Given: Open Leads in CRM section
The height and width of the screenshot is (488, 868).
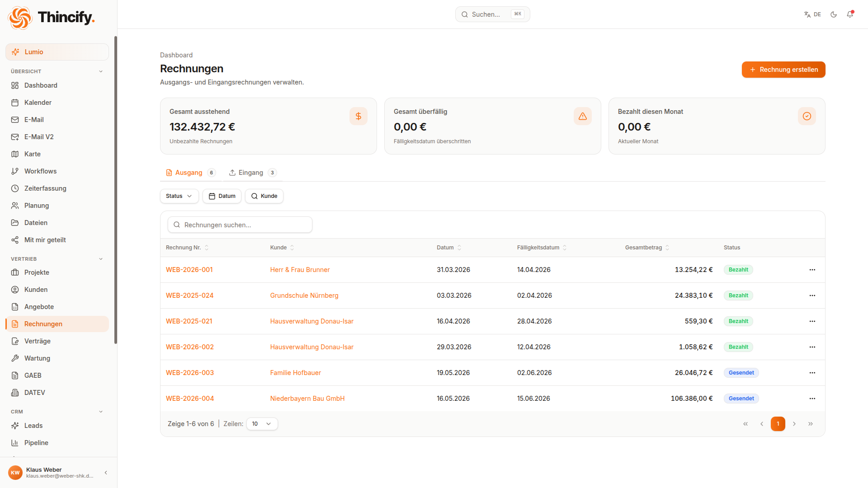Looking at the screenshot, I should [x=57, y=426].
